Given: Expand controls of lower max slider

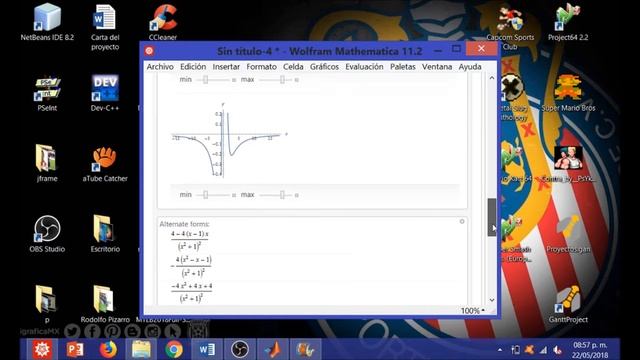Looking at the screenshot, I should click(x=297, y=195).
